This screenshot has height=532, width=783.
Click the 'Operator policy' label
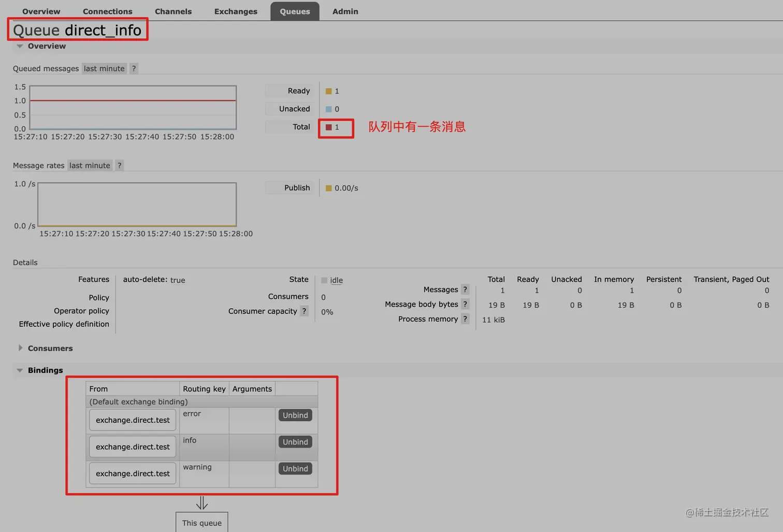pyautogui.click(x=81, y=311)
